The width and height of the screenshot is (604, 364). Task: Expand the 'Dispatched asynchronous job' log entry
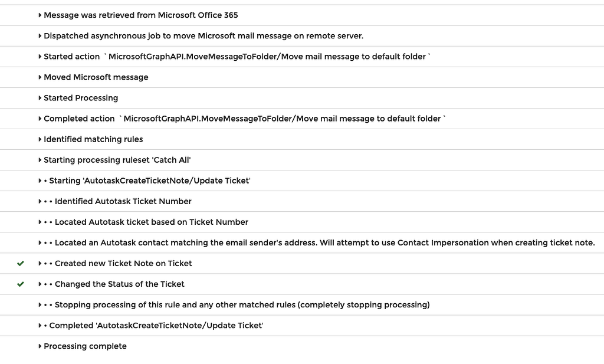point(40,35)
